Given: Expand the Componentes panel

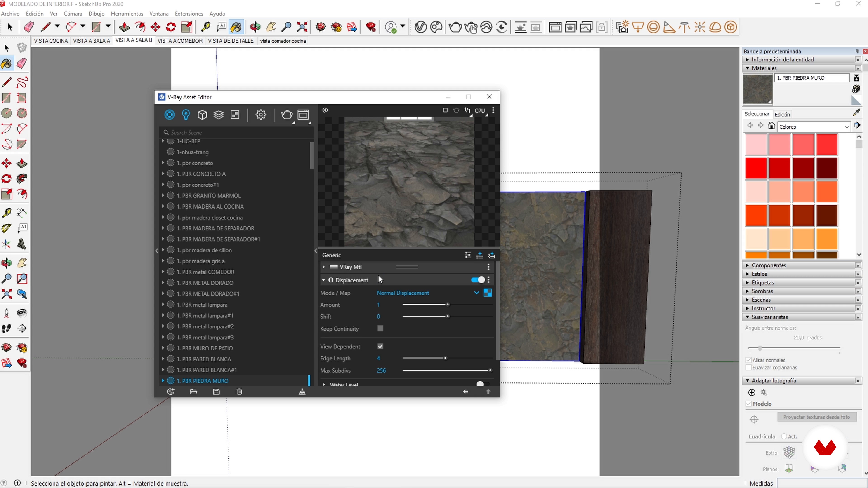Looking at the screenshot, I should tap(748, 265).
